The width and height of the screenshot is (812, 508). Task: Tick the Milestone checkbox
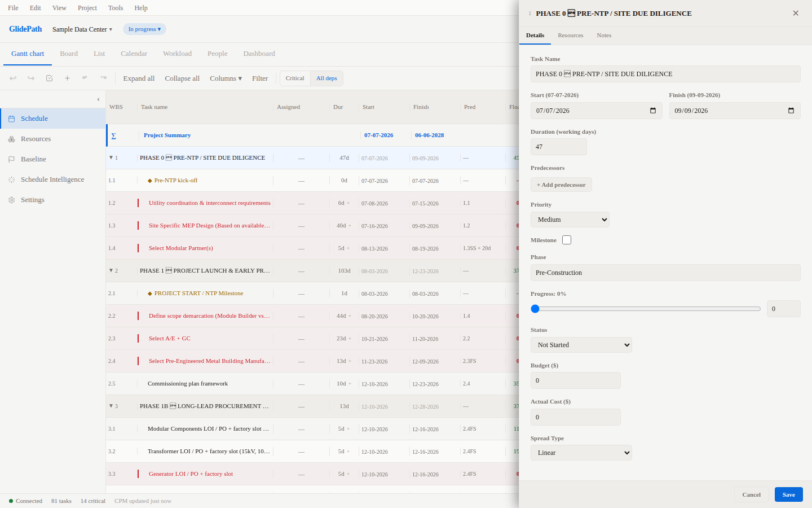click(567, 240)
